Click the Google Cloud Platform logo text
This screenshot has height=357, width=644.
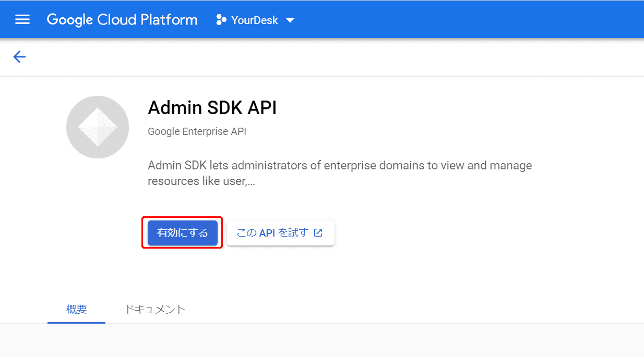122,20
